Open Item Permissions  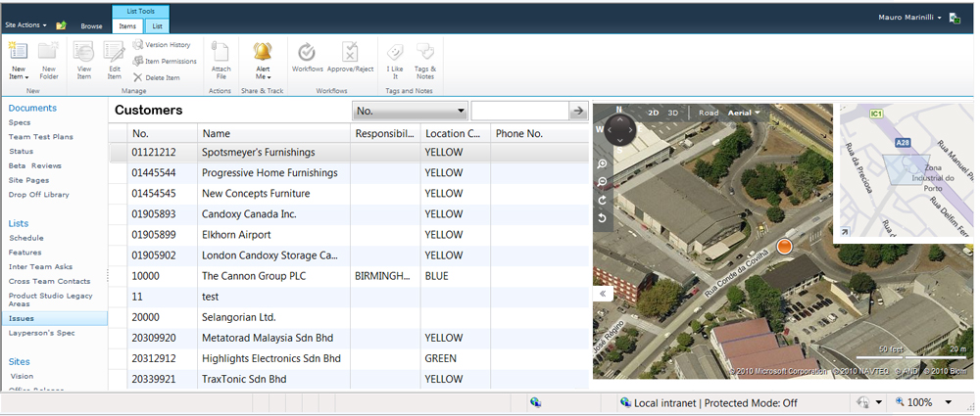(x=165, y=62)
